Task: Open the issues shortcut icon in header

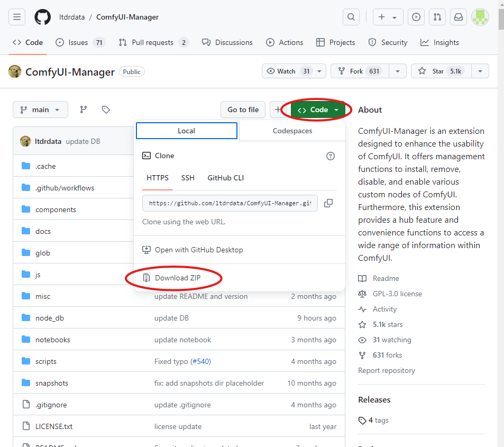Action: [x=416, y=17]
